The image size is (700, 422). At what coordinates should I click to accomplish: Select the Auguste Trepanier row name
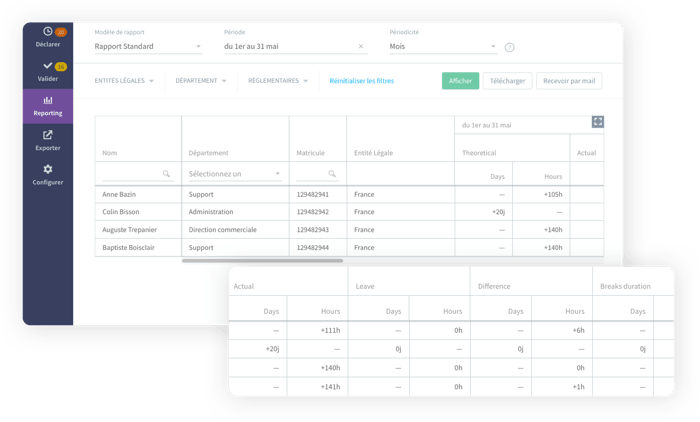(129, 230)
